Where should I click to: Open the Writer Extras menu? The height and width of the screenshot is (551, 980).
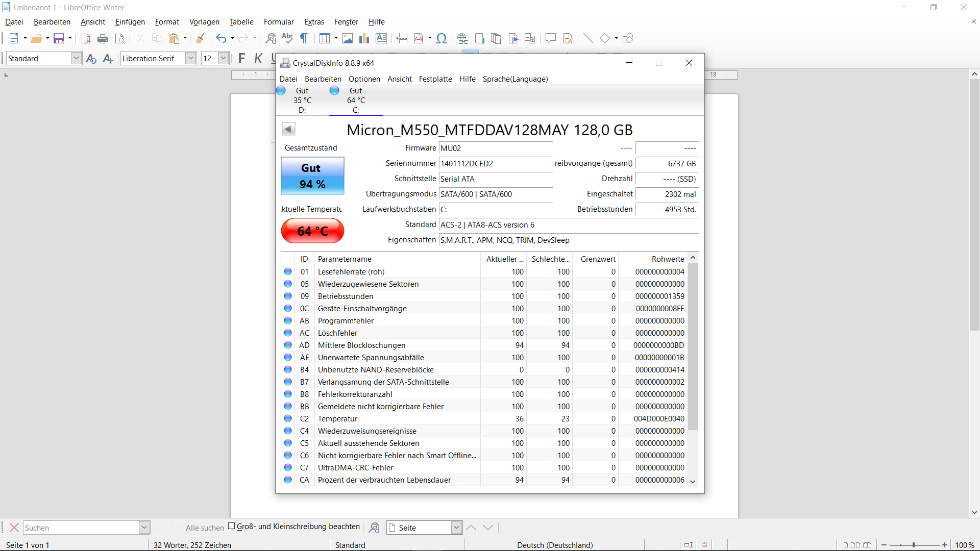314,22
